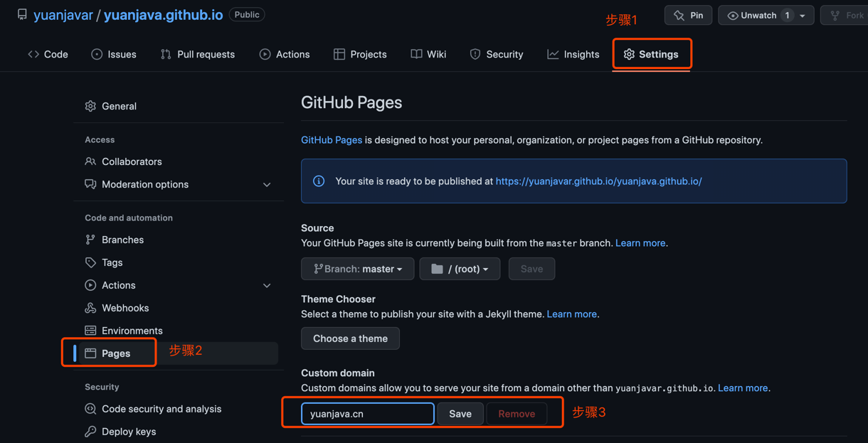The image size is (868, 443).
Task: Click the tag icon beside Tags
Action: pos(90,262)
